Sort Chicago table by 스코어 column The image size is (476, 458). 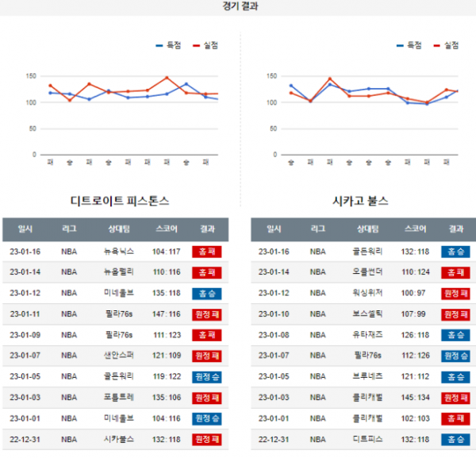coord(415,229)
